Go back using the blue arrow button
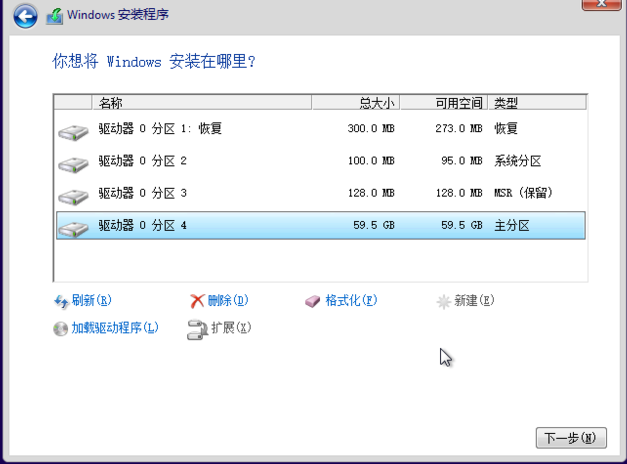 [25, 16]
